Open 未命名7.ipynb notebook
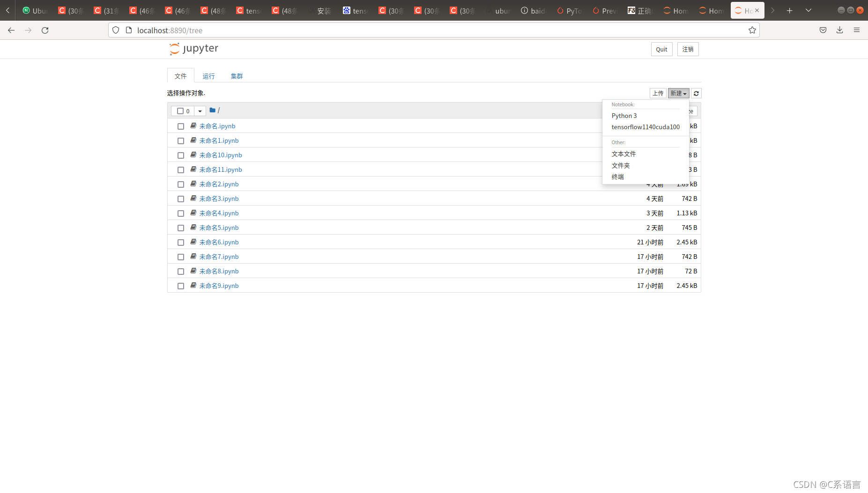This screenshot has width=868, height=493. click(219, 257)
